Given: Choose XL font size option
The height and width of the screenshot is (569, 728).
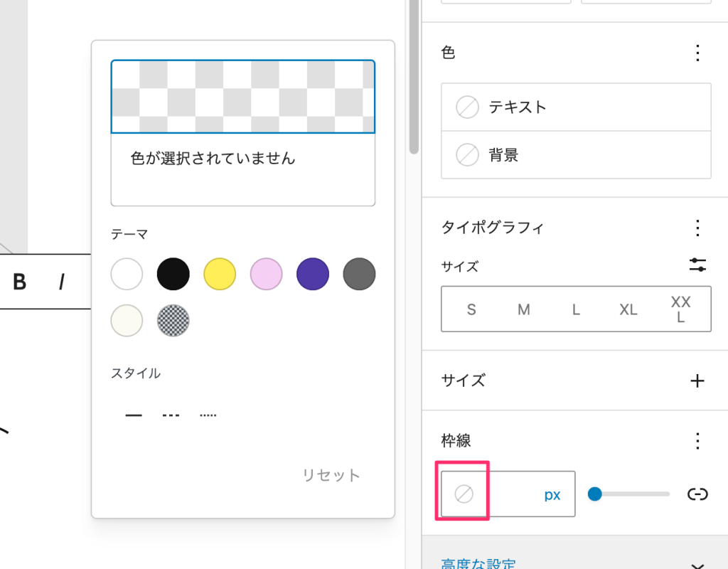Looking at the screenshot, I should click(628, 309).
